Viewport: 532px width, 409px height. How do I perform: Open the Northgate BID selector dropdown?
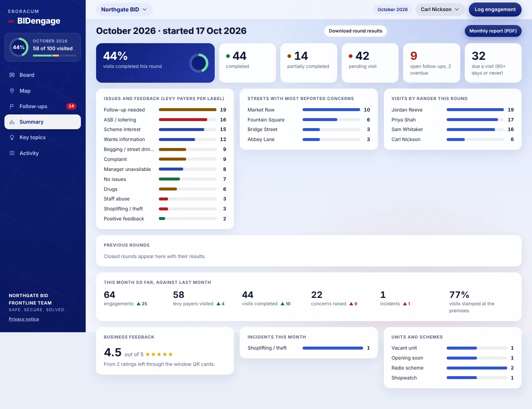124,10
